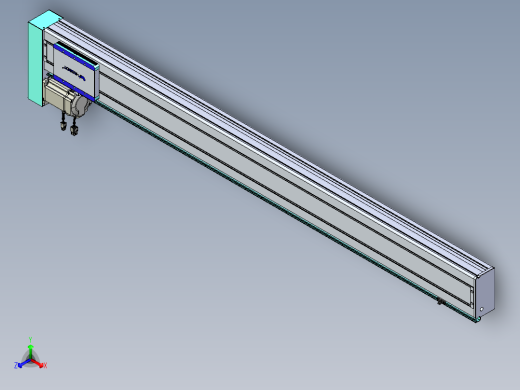Click the blue Z axis of the triad

[23, 364]
